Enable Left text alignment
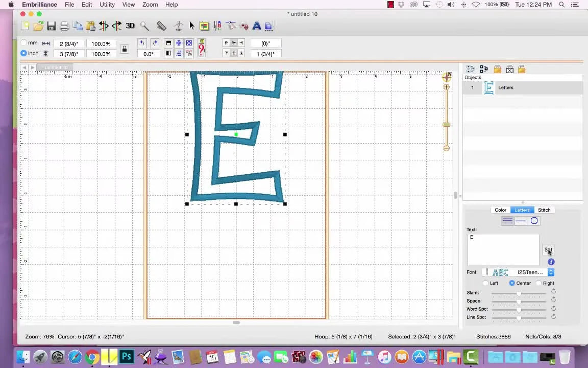This screenshot has width=588, height=368. (485, 283)
